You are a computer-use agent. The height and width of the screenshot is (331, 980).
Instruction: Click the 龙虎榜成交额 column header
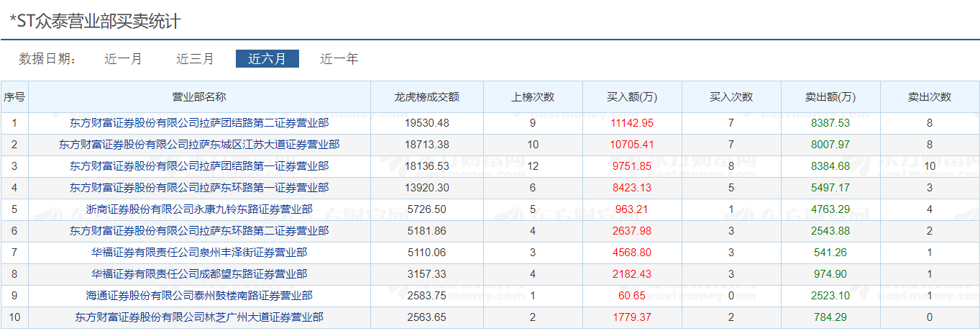427,97
